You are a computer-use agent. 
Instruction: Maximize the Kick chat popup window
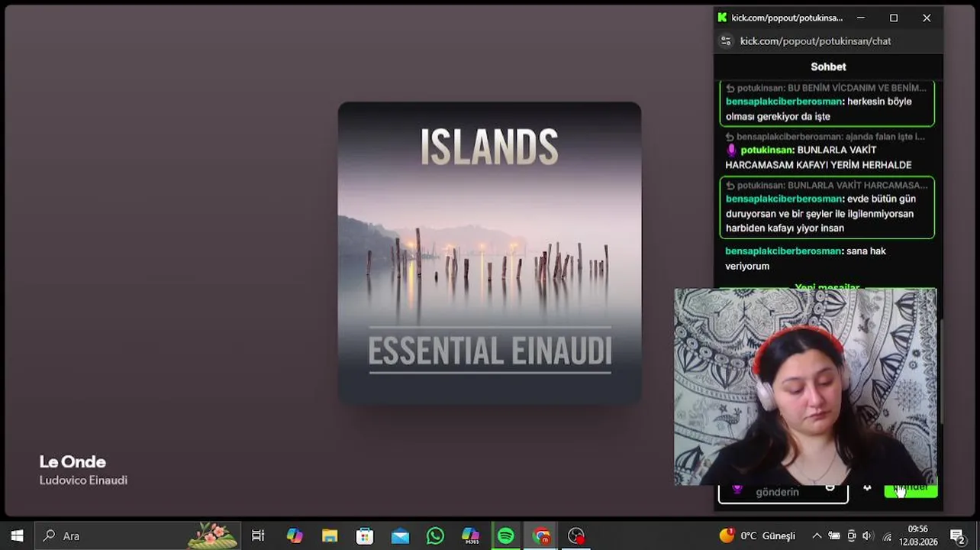click(x=894, y=18)
